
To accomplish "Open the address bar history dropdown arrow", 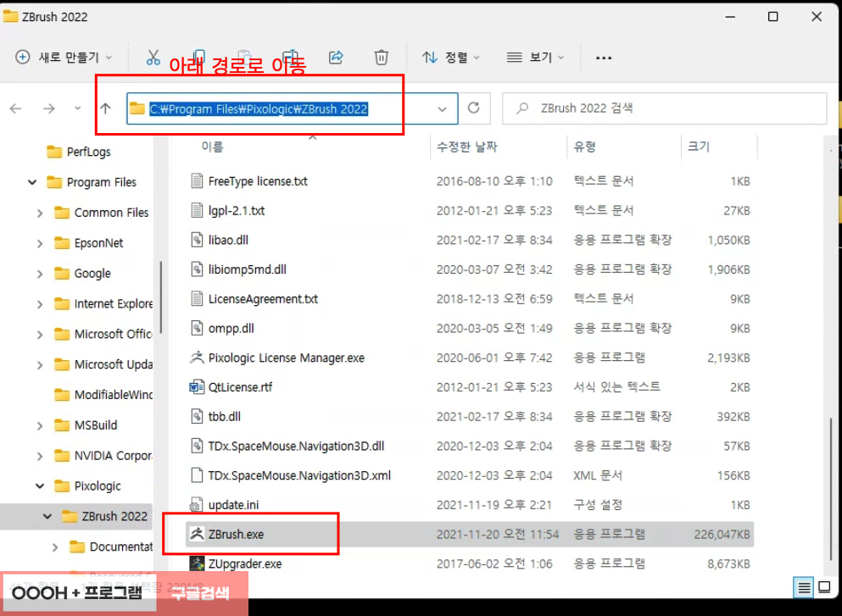I will click(442, 109).
